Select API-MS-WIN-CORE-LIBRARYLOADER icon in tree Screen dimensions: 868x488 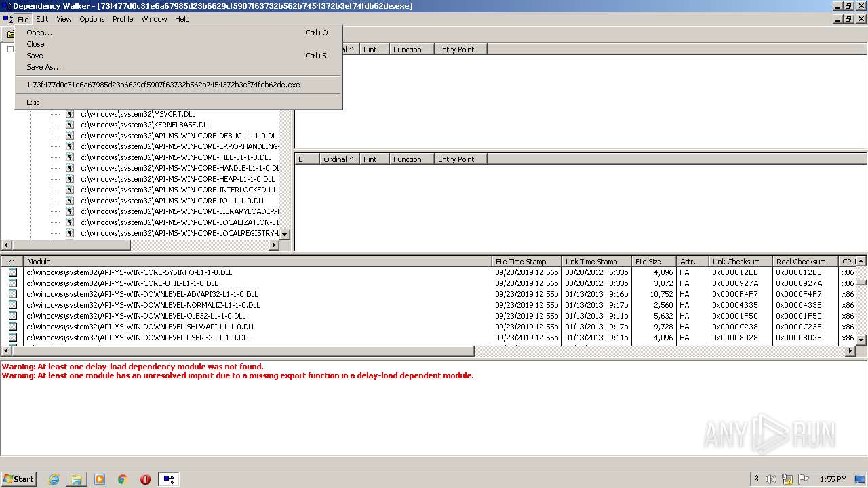click(x=70, y=211)
